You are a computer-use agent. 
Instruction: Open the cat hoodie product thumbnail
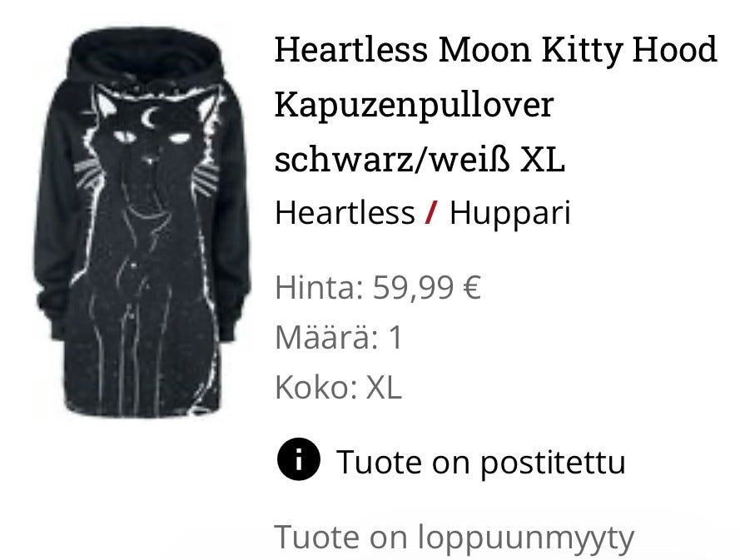tap(142, 221)
